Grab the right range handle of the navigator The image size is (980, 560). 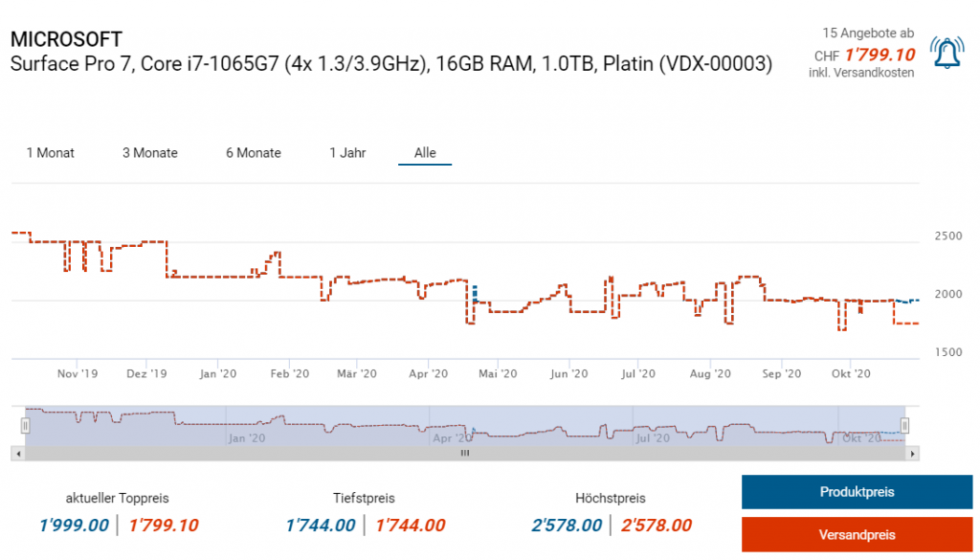click(x=904, y=425)
